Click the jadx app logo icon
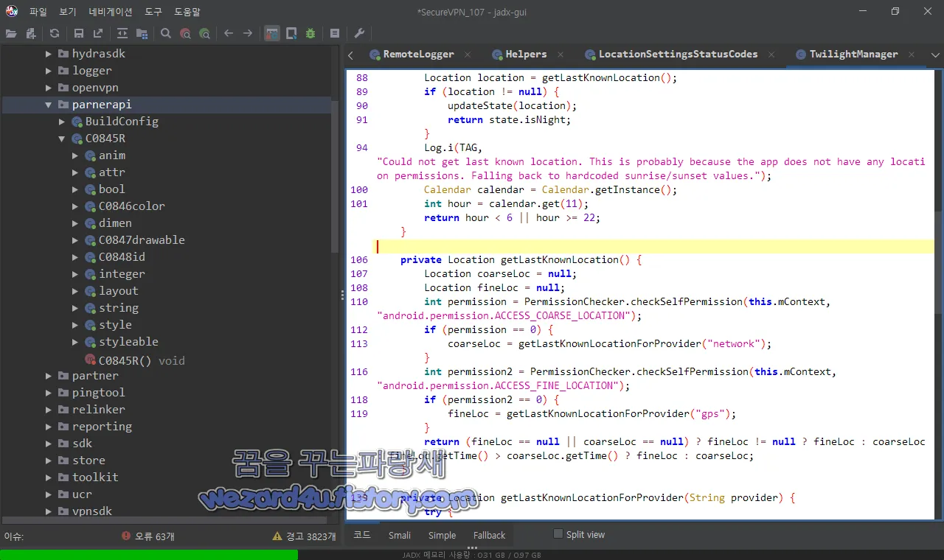Viewport: 944px width, 560px height. click(11, 11)
